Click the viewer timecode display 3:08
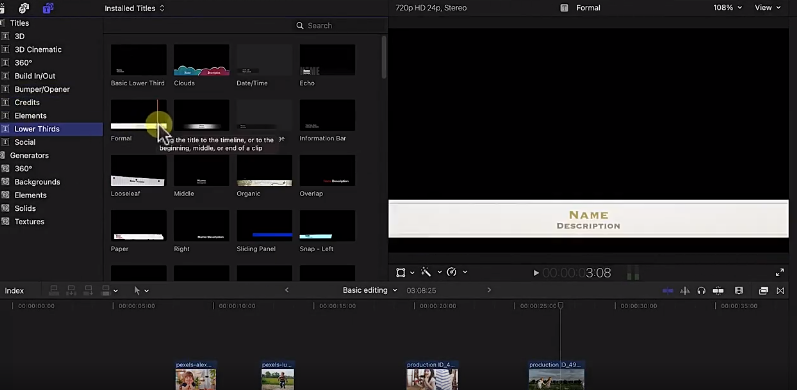Image resolution: width=797 pixels, height=390 pixels. pos(577,273)
